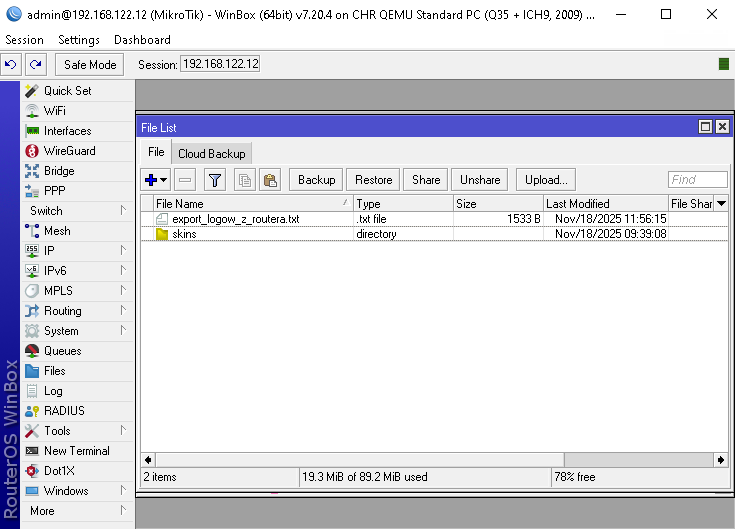The image size is (735, 529).
Task: Click the Find search field
Action: pyautogui.click(x=698, y=179)
